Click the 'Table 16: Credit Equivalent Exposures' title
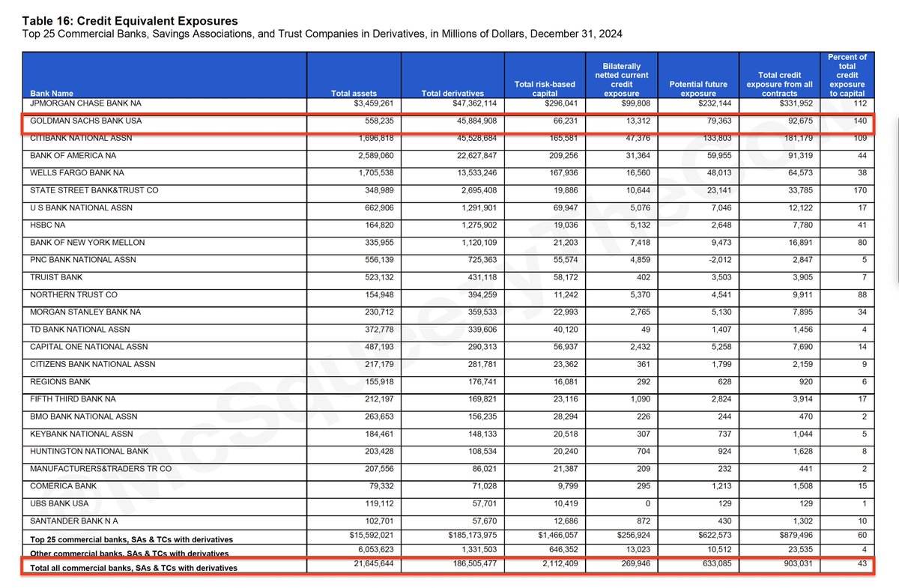The width and height of the screenshot is (899, 588). 130,21
